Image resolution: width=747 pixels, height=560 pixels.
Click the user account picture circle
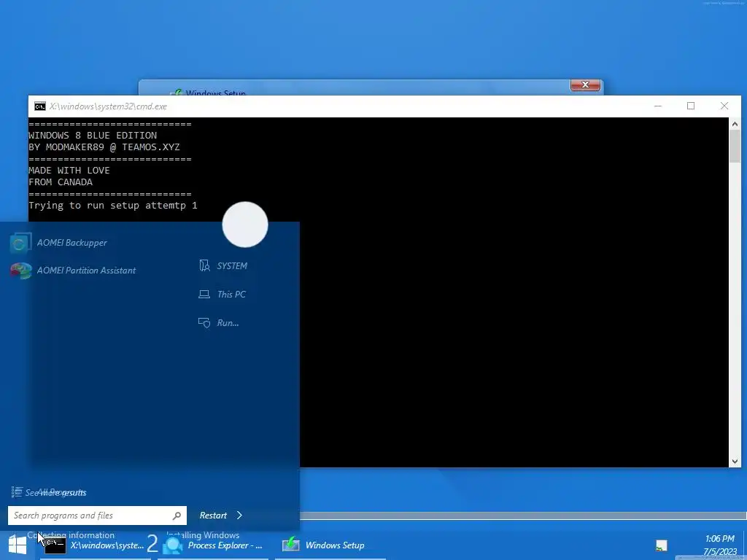tap(245, 225)
